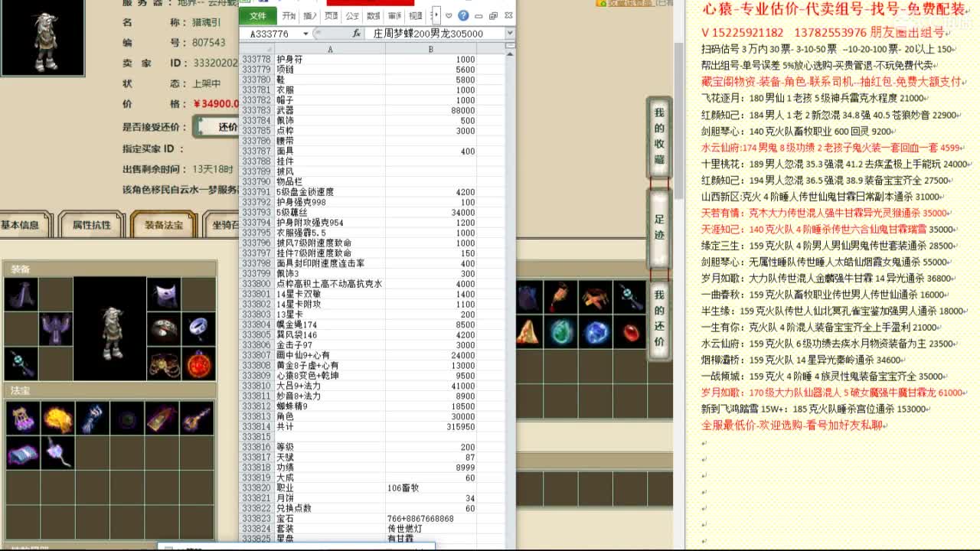This screenshot has width=980, height=551.
Task: Click the 还价 bargain button
Action: 218,126
